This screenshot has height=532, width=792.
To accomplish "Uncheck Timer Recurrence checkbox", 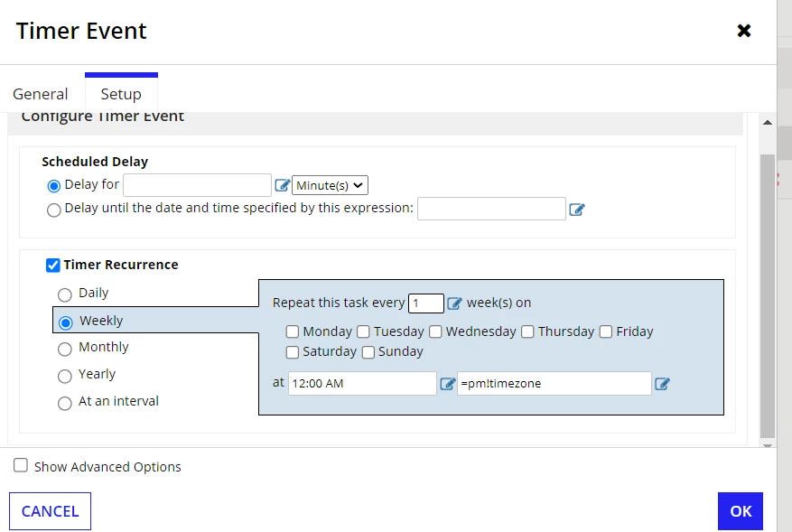I will (x=52, y=266).
